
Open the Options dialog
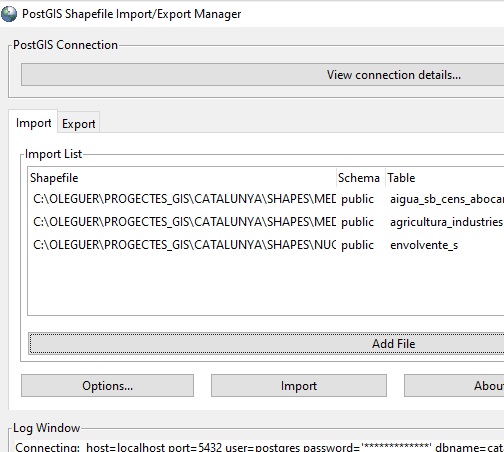107,386
